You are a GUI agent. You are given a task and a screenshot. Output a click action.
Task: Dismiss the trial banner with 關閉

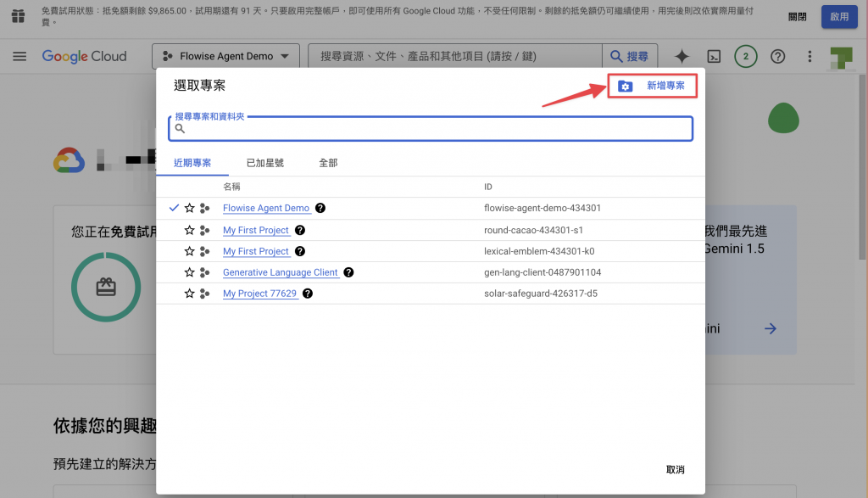click(x=797, y=17)
